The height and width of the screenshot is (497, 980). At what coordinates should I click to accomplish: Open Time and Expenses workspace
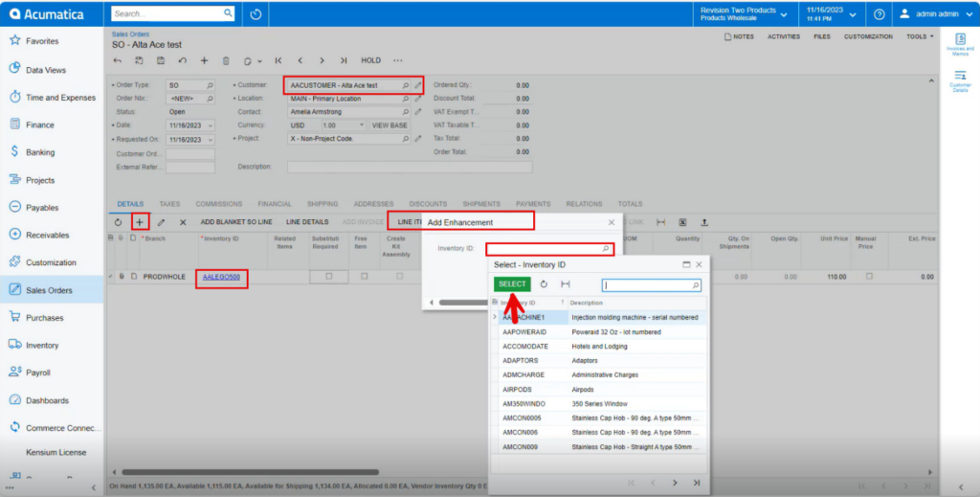pyautogui.click(x=60, y=98)
